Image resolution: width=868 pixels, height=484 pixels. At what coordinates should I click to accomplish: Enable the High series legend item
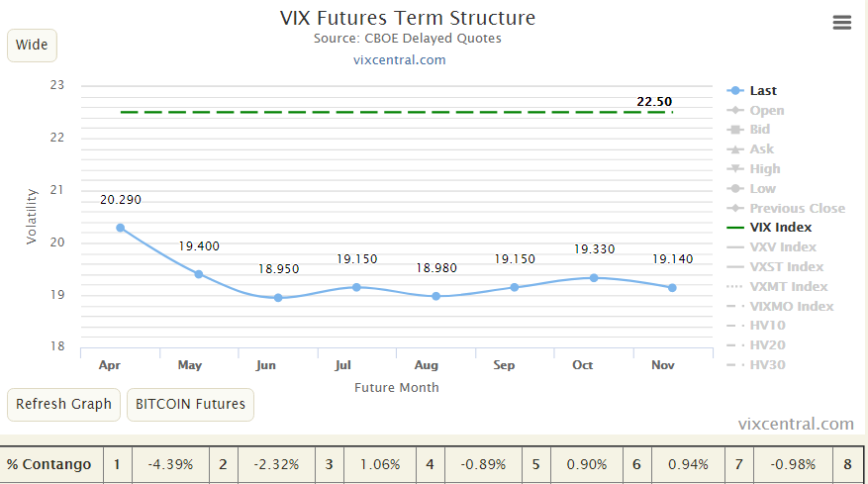[764, 169]
